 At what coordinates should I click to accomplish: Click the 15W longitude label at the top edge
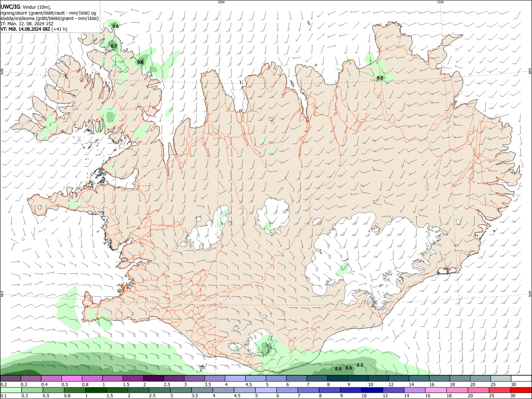(440, 2)
